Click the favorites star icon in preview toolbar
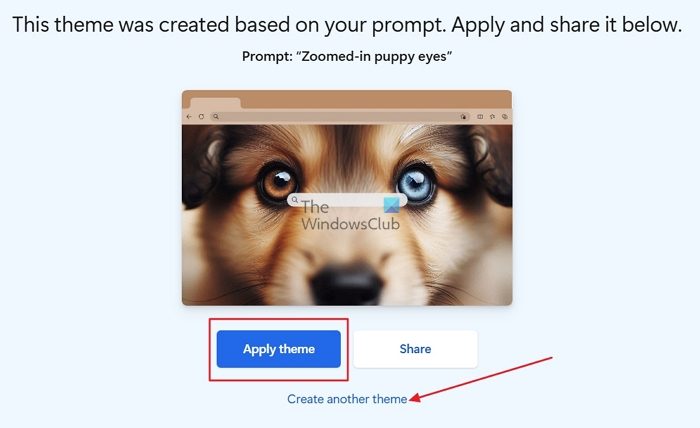The height and width of the screenshot is (428, 700). tap(492, 116)
